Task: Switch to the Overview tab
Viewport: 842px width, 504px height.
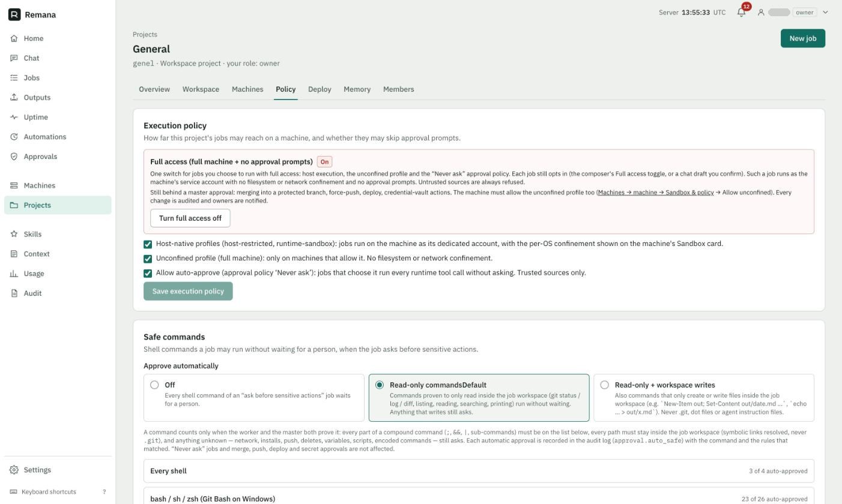Action: click(154, 89)
